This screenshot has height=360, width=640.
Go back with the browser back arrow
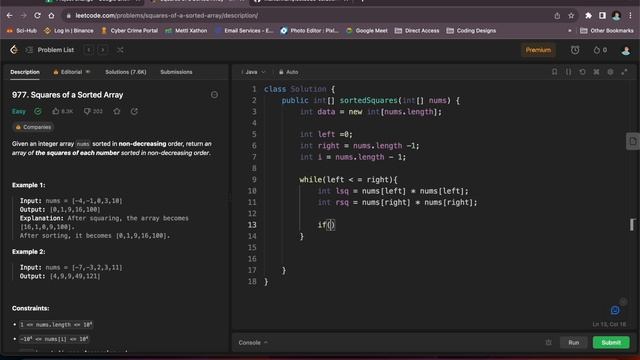9,16
